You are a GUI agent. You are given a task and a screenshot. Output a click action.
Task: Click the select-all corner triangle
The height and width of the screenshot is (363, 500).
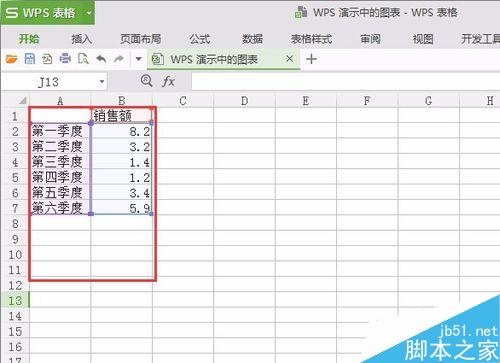[22, 100]
